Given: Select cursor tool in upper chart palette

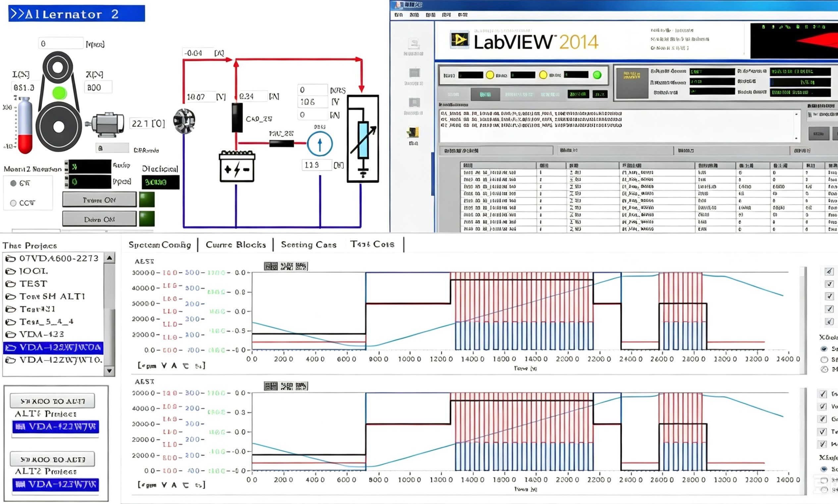Looking at the screenshot, I should point(271,266).
